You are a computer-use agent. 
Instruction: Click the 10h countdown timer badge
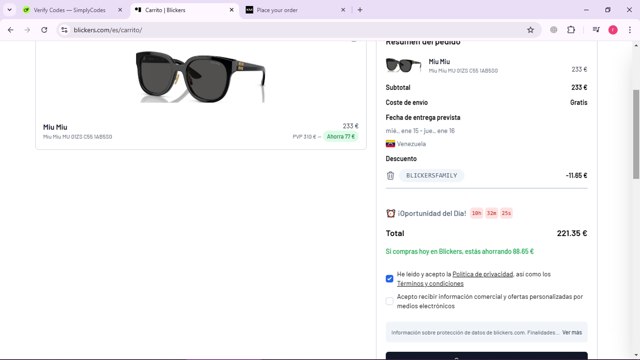(476, 213)
